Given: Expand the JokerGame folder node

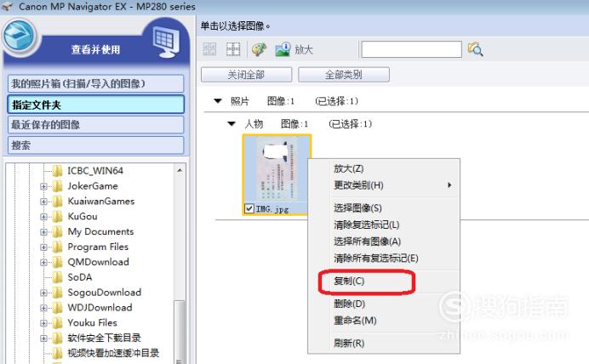Looking at the screenshot, I should pos(43,186).
